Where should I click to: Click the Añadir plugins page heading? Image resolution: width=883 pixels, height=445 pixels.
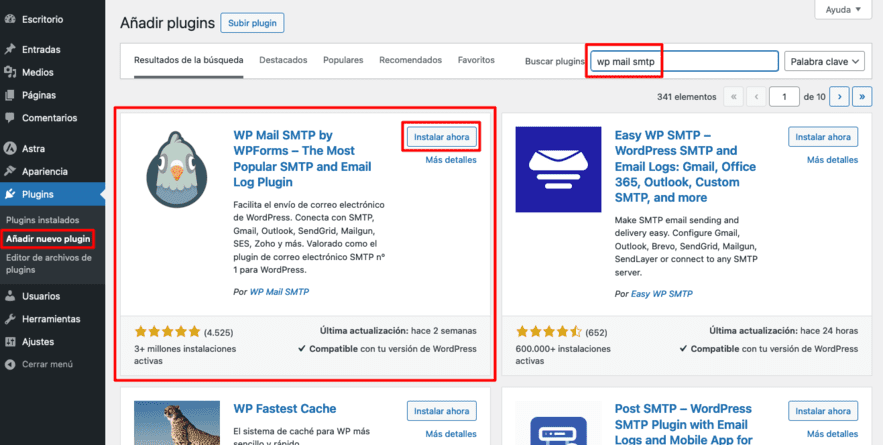pyautogui.click(x=168, y=23)
